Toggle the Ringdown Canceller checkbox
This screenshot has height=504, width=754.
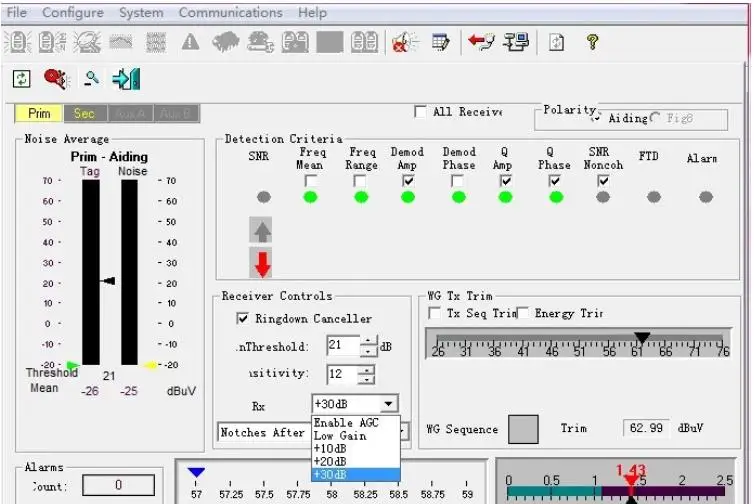point(243,318)
